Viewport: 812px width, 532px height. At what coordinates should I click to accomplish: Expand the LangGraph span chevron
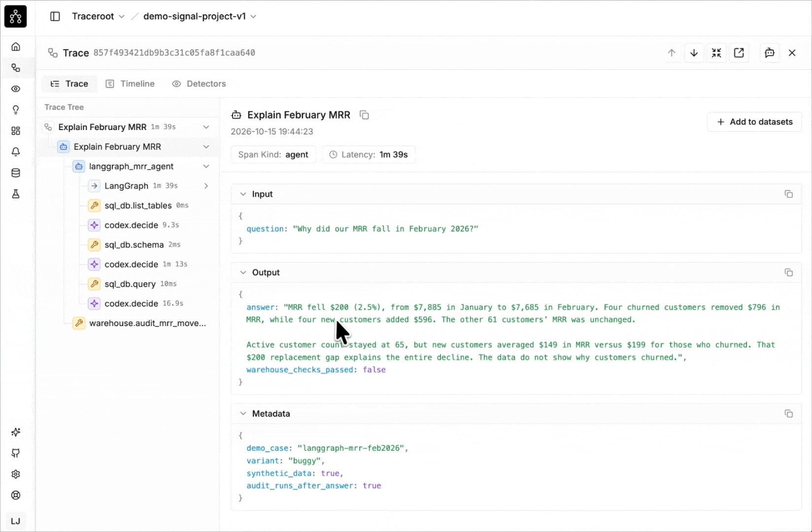pos(206,186)
